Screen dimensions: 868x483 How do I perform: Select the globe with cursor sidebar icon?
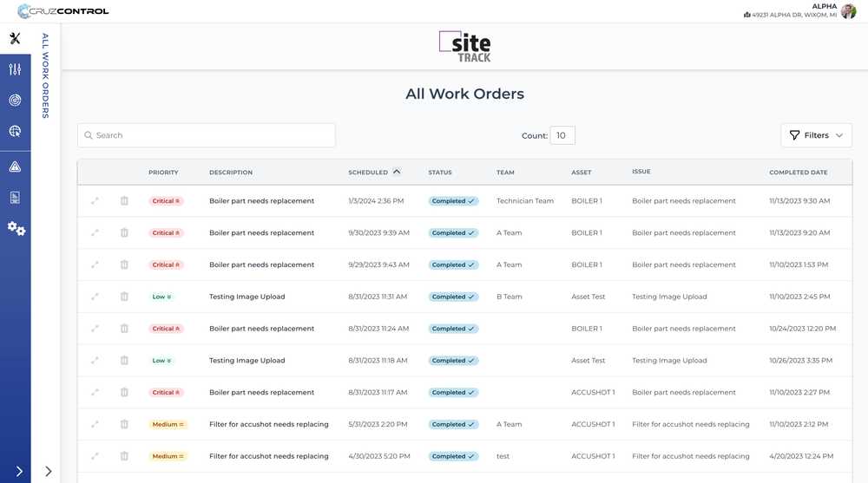[15, 132]
